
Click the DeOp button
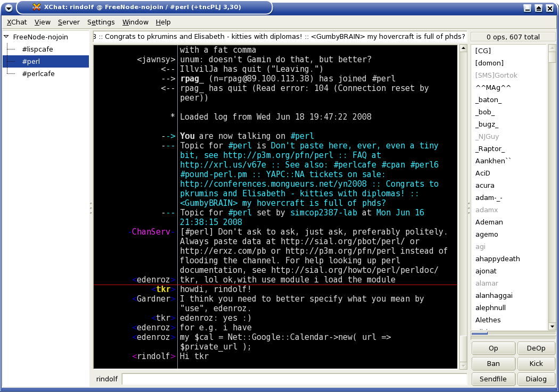tap(536, 348)
